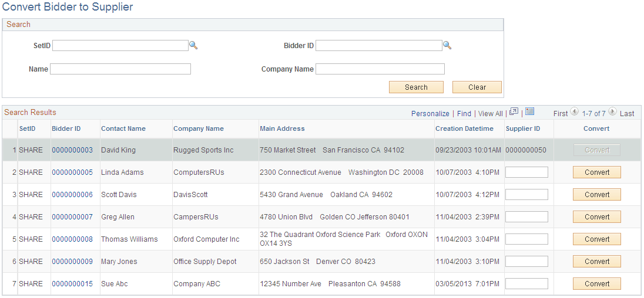
Task: Show next results page arrow
Action: pos(612,111)
